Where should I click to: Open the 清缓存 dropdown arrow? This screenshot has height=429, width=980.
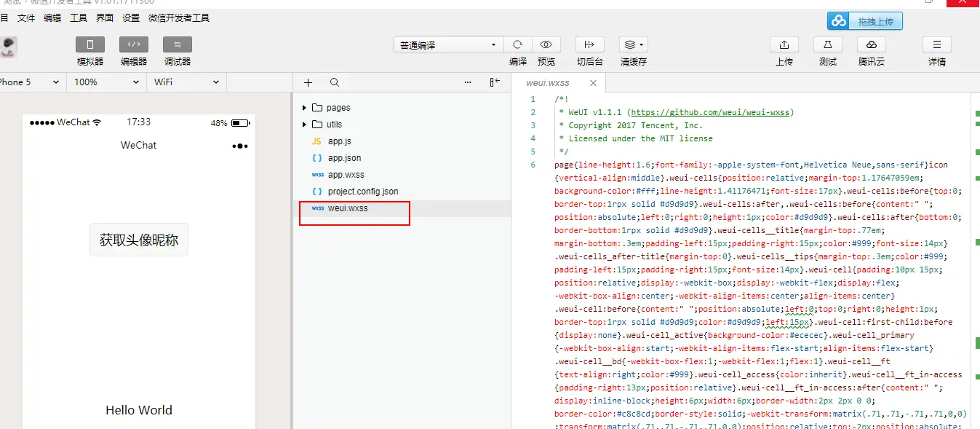tap(641, 44)
